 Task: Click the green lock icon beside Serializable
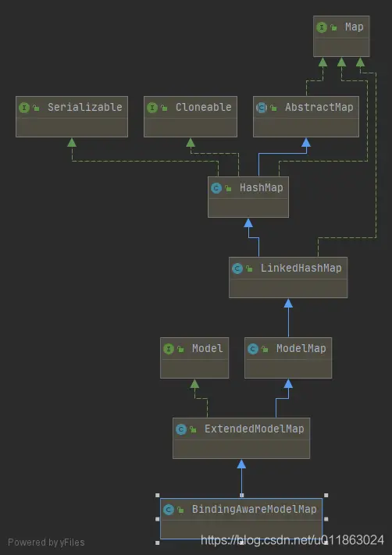tap(36, 108)
